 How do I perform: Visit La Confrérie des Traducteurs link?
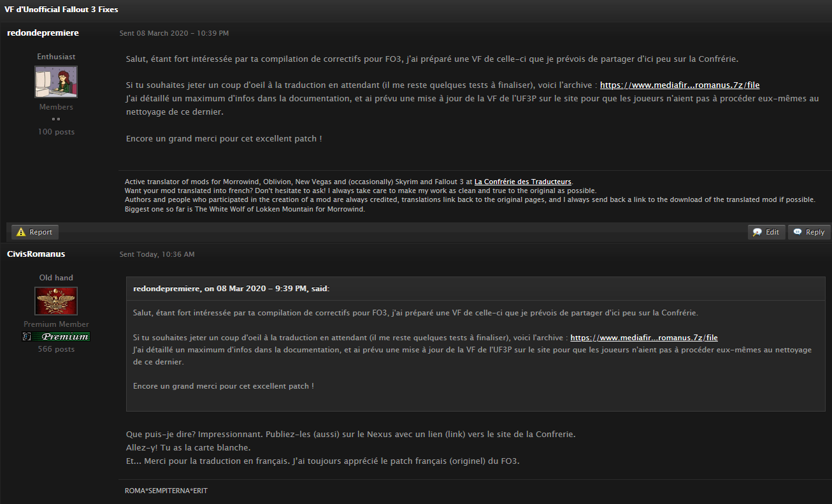tap(523, 182)
